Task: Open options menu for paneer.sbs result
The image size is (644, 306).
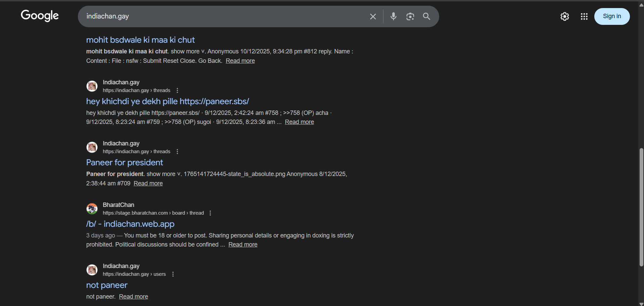Action: point(177,90)
